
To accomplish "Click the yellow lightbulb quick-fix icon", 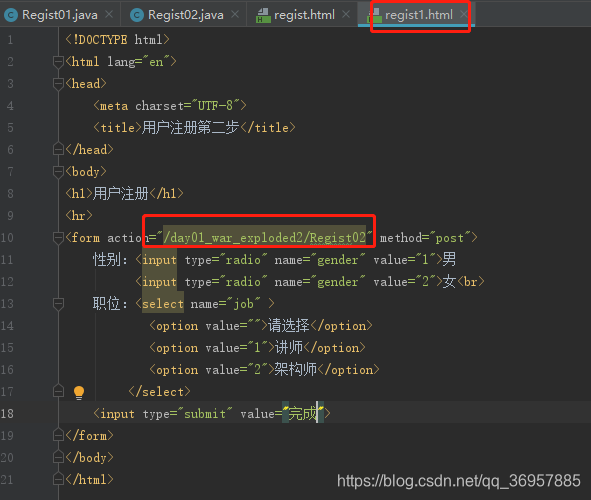I will [79, 392].
